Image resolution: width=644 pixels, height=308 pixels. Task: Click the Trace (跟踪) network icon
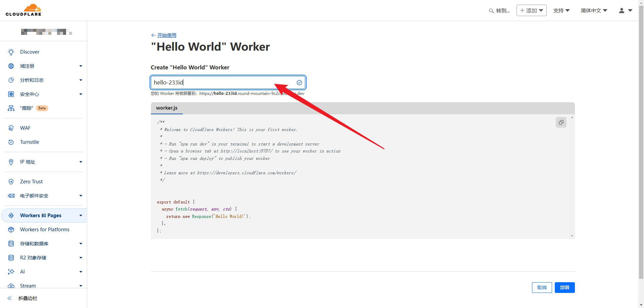coord(11,108)
